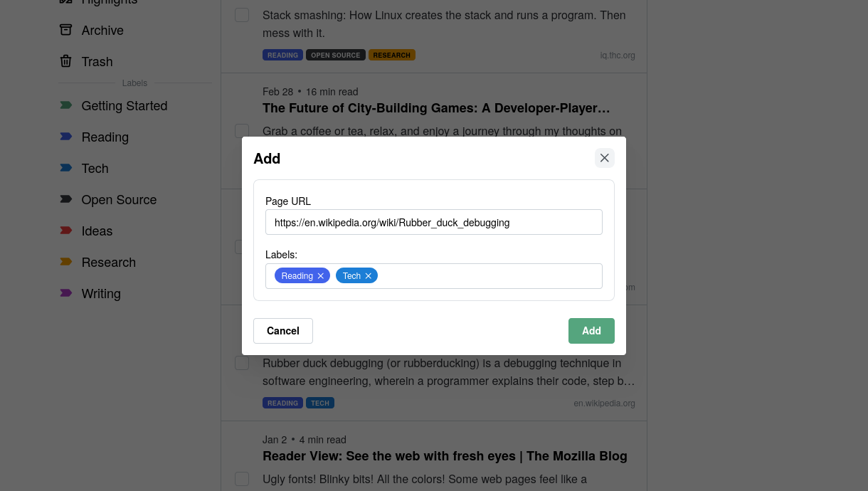
Task: Open the Reader View Mozilla Blog article
Action: coord(445,456)
